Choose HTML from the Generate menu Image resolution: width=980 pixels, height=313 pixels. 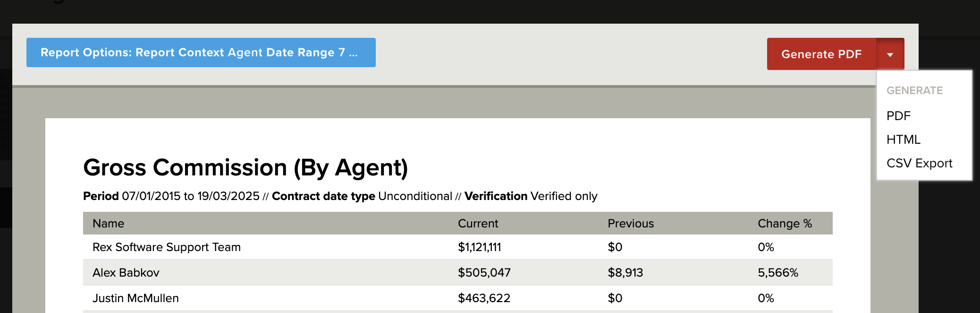(904, 139)
